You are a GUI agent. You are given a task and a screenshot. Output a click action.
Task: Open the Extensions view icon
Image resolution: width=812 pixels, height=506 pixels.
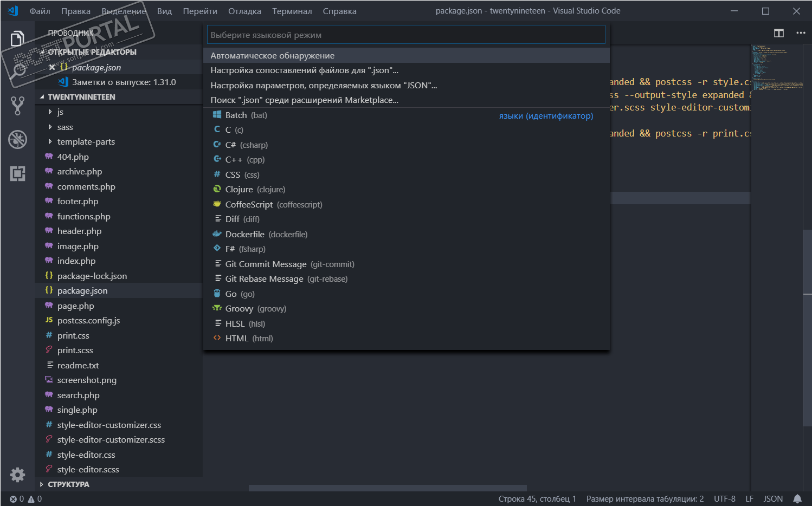(x=17, y=173)
